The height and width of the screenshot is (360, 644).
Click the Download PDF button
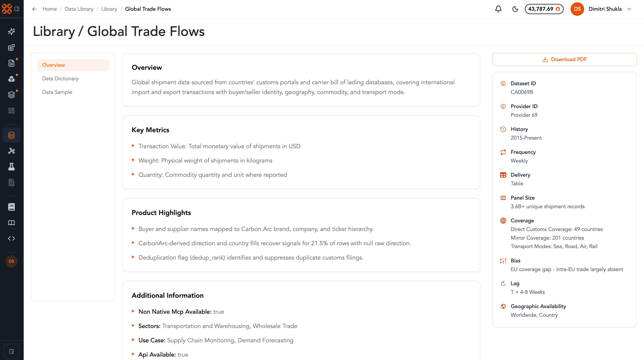click(x=564, y=59)
